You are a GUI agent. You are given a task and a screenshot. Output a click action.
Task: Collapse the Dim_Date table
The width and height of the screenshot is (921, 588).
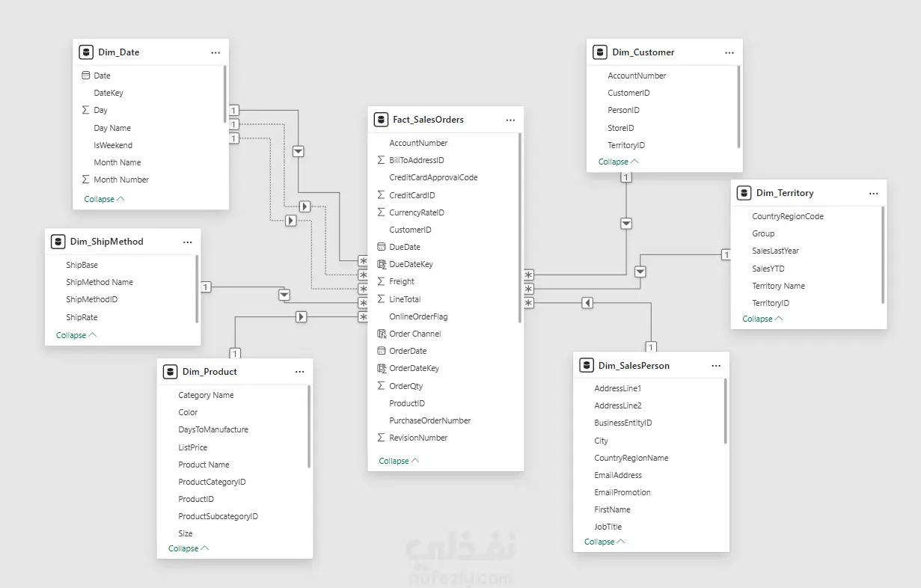pyautogui.click(x=104, y=200)
